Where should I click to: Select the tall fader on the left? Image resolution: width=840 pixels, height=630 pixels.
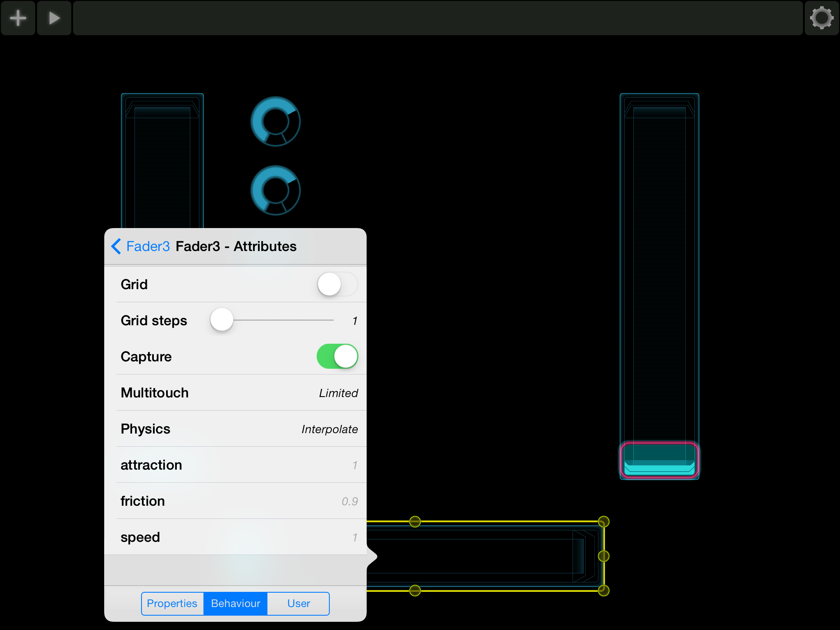click(x=162, y=161)
